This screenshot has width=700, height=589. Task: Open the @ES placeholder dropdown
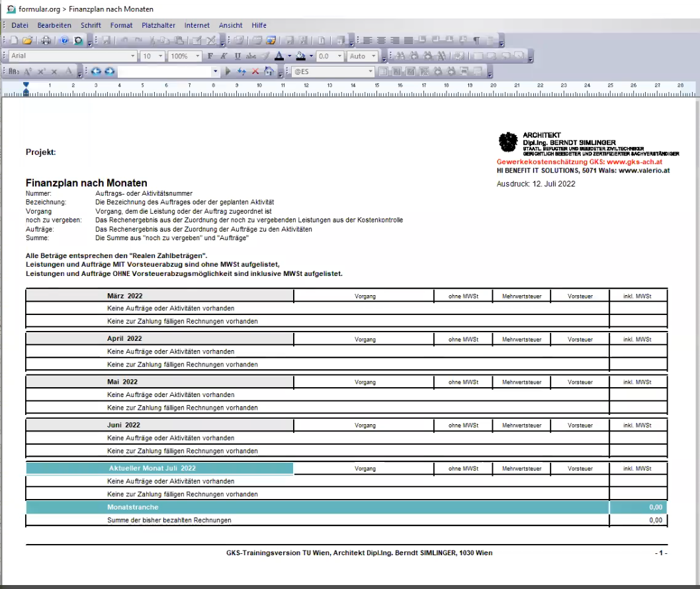tap(371, 71)
